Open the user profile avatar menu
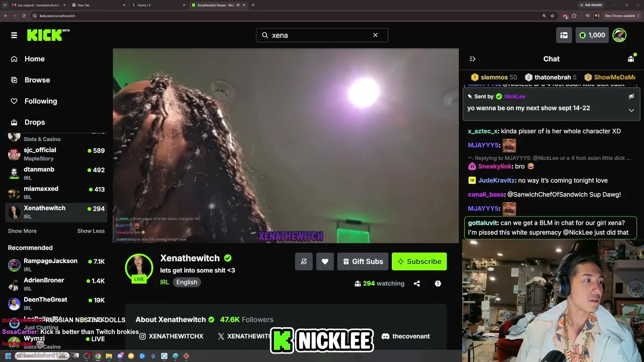The image size is (644, 362). click(x=619, y=35)
